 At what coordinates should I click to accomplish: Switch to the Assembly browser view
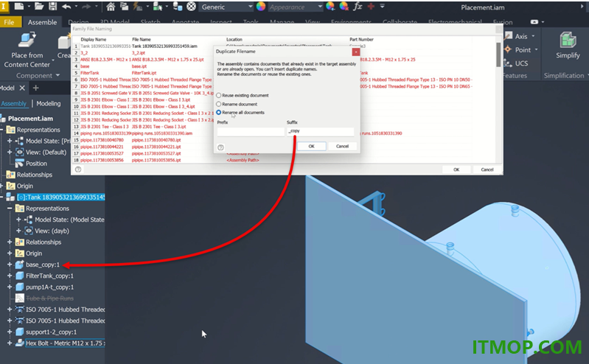coord(14,104)
